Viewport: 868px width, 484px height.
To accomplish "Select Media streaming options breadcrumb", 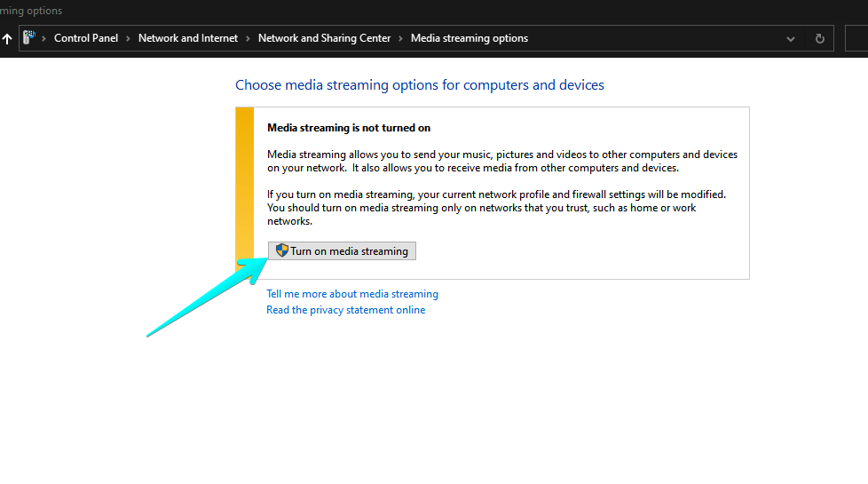I will (469, 38).
